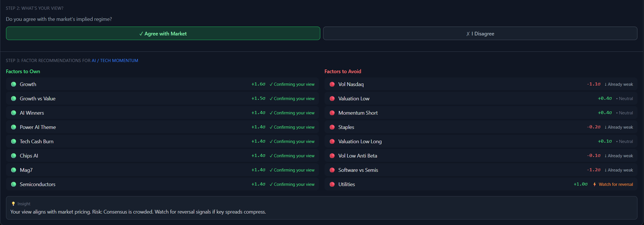Select the Chips AI factor name
The height and width of the screenshot is (225, 644).
(29, 156)
